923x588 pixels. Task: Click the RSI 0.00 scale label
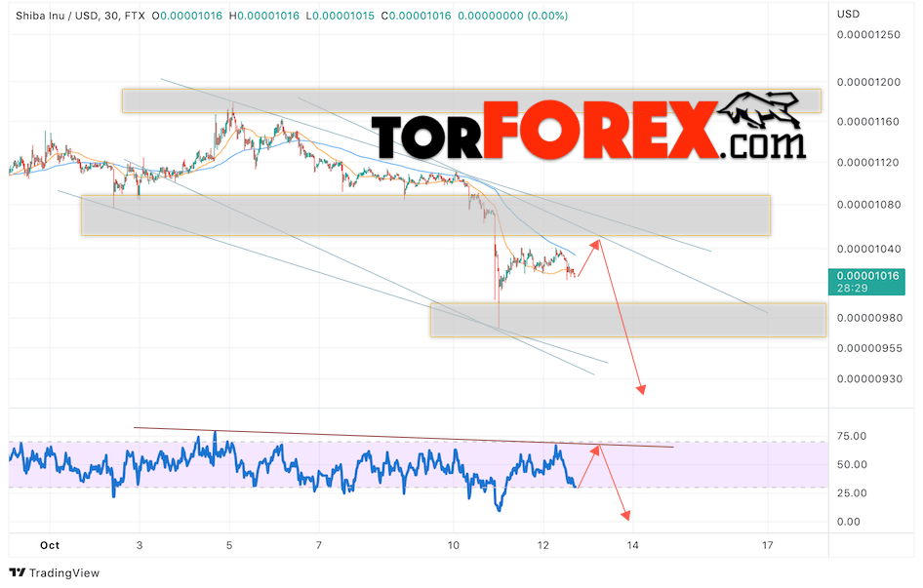[x=848, y=522]
